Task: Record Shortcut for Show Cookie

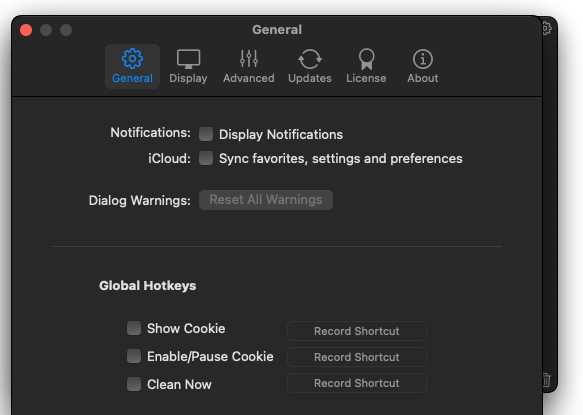Action: pos(357,331)
